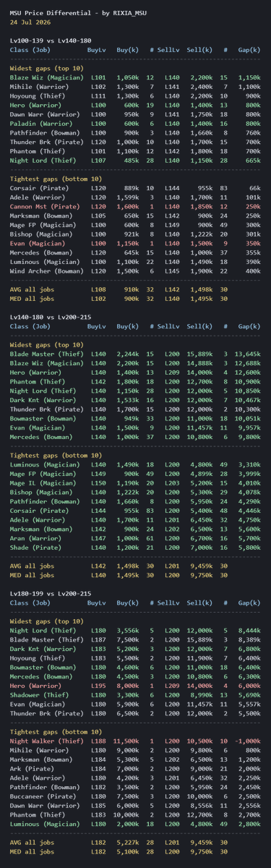
Task: Select the 12,688k gap value for Blaze Wiz
Action: click(x=246, y=362)
